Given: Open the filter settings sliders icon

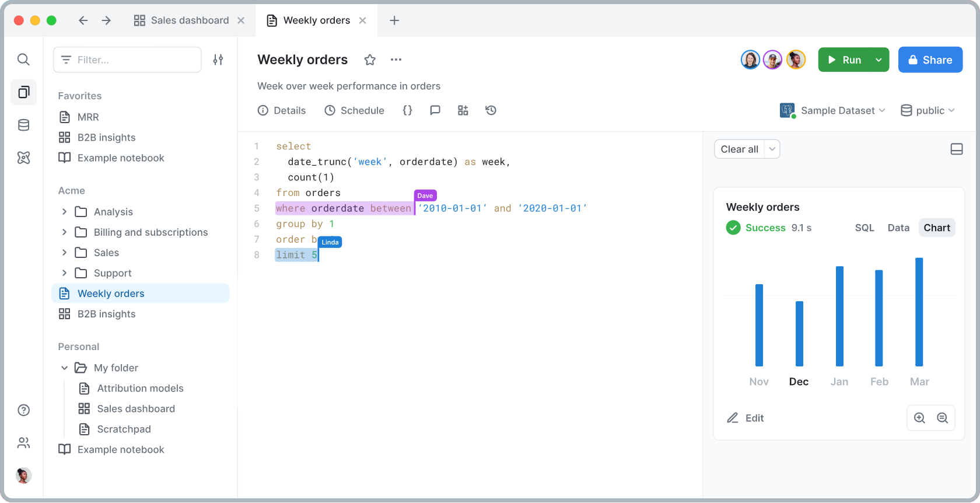Looking at the screenshot, I should (218, 60).
